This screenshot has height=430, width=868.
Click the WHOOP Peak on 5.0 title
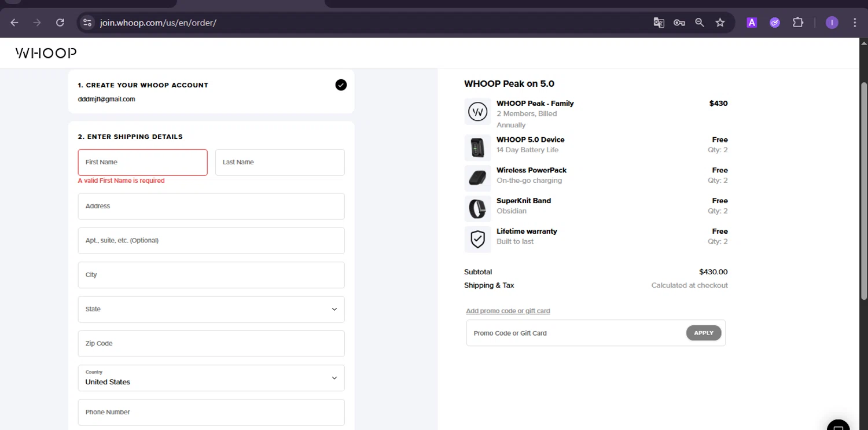tap(509, 84)
